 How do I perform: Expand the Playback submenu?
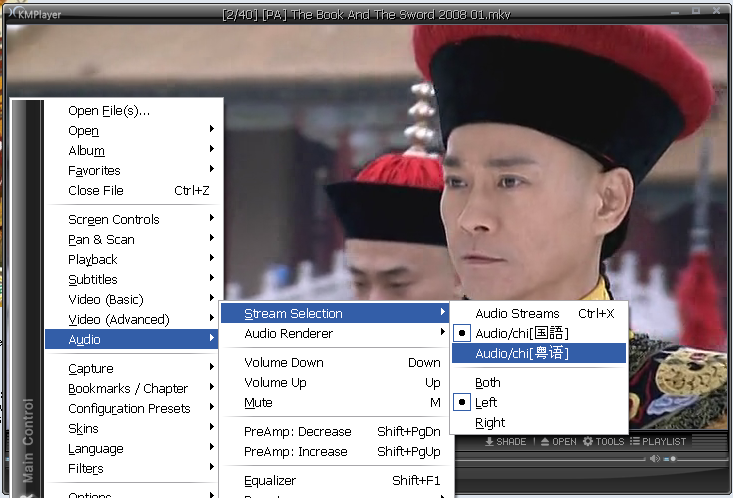tap(132, 260)
